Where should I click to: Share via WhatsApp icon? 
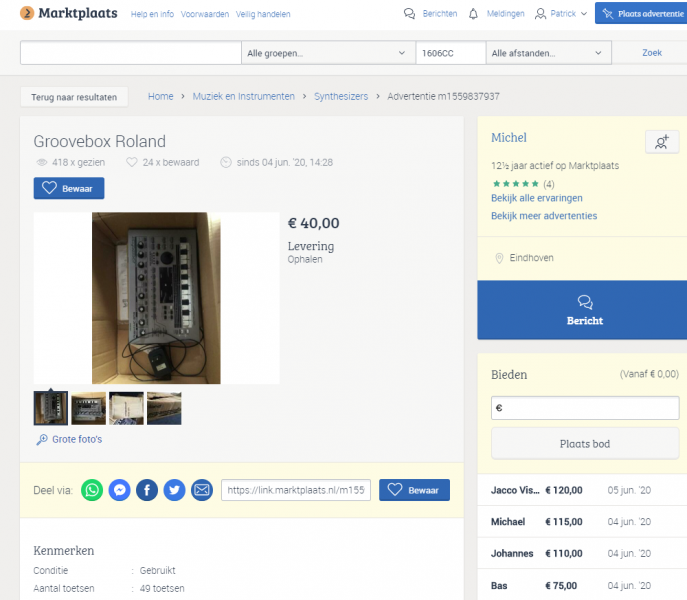[92, 490]
